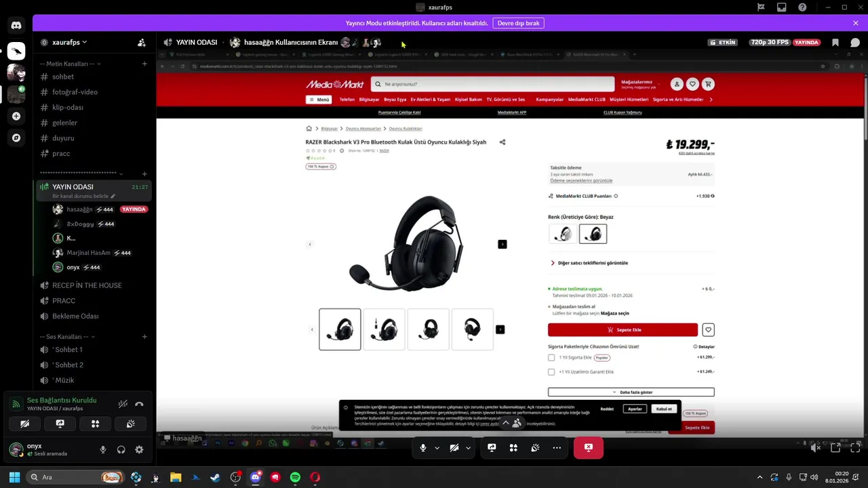Screen dimensions: 868x488
Task: Open the voice channel chat bubble icon
Action: [855, 42]
